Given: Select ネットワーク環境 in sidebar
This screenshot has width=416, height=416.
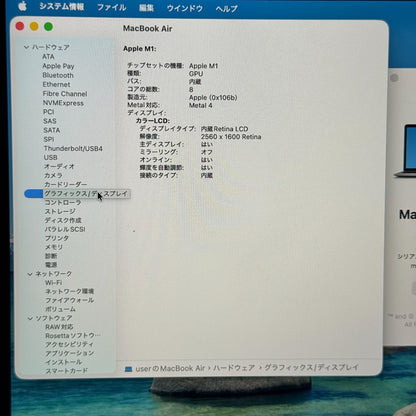Looking at the screenshot, I should (70, 292).
